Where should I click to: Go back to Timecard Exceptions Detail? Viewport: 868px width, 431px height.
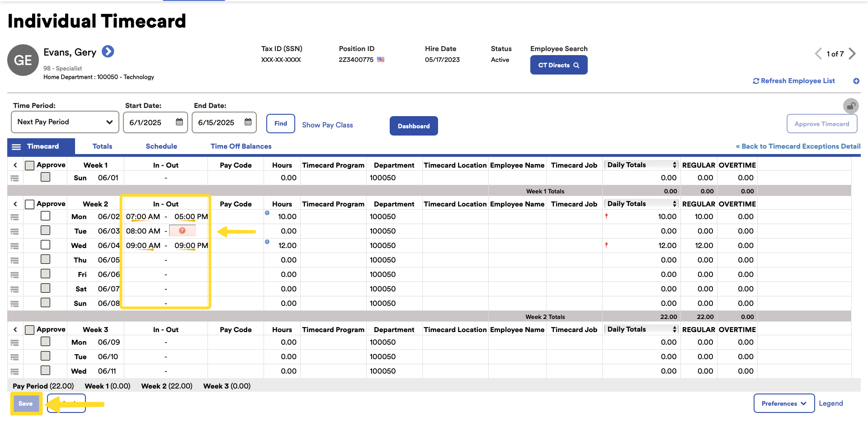(798, 146)
